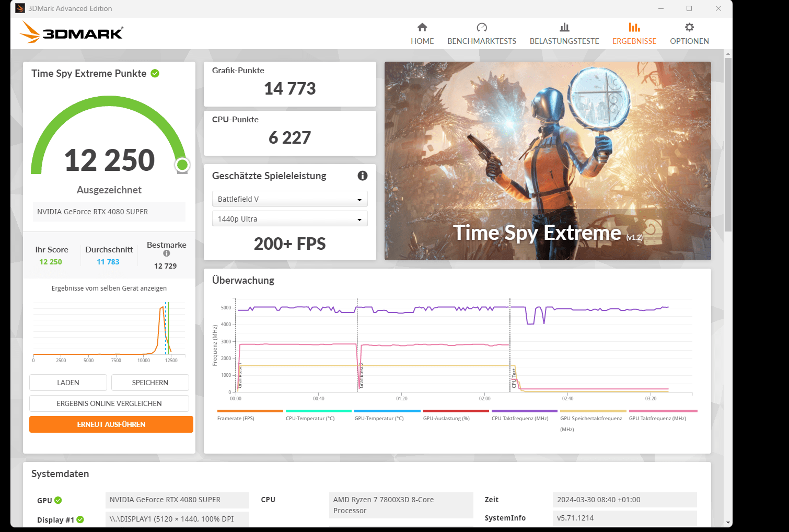The width and height of the screenshot is (789, 532).
Task: Open the 1440p Ultra resolution dropdown
Action: pos(290,219)
